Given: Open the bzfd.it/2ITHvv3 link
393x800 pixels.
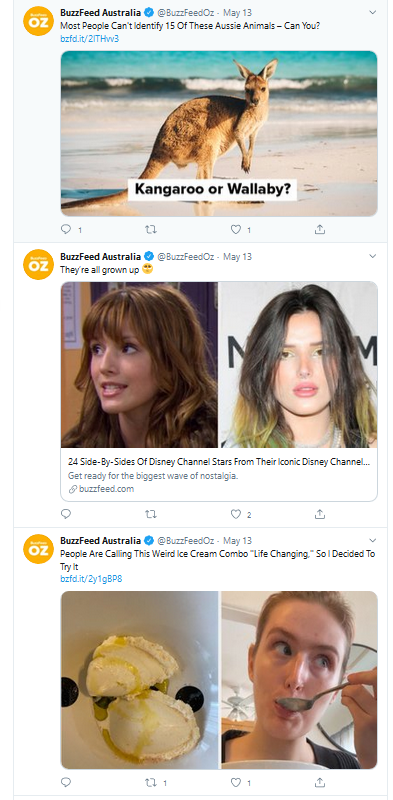Looking at the screenshot, I should tap(89, 38).
